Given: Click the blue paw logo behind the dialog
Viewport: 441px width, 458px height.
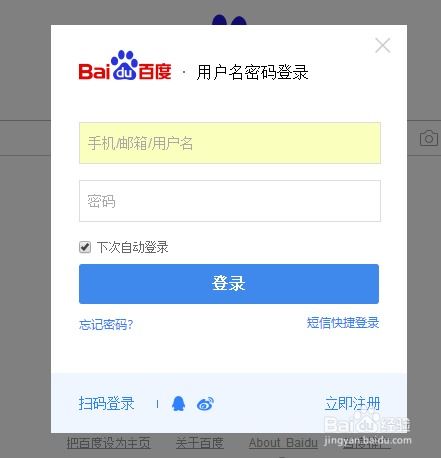Looking at the screenshot, I should point(229,20).
